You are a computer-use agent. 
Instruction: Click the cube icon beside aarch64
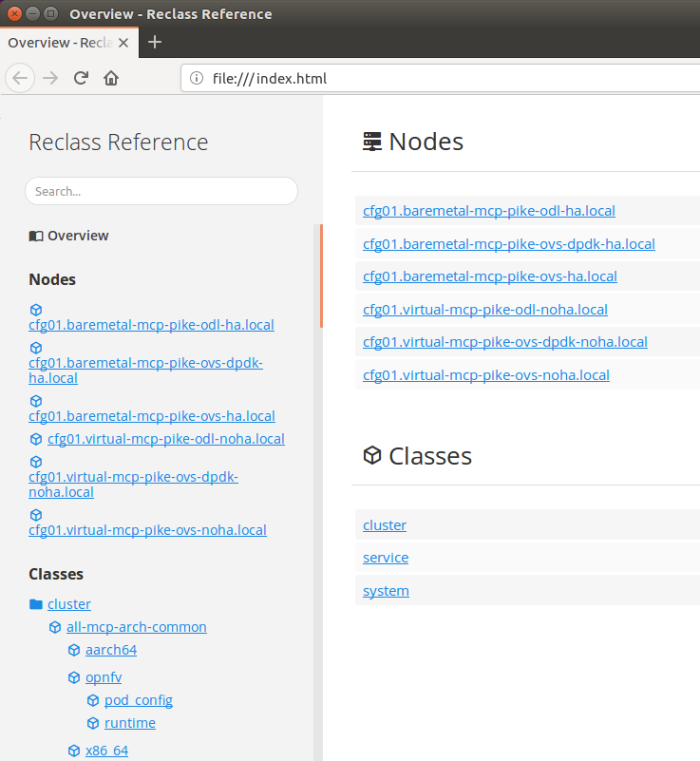[74, 651]
